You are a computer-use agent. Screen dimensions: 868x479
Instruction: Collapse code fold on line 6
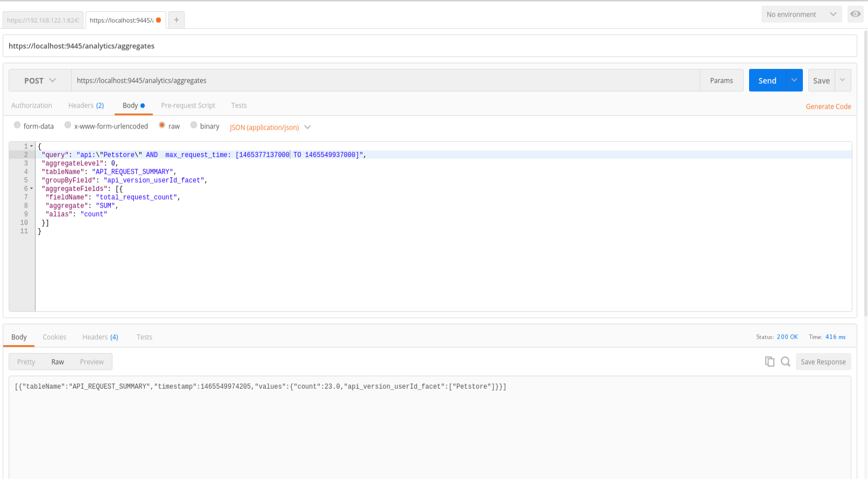[32, 189]
